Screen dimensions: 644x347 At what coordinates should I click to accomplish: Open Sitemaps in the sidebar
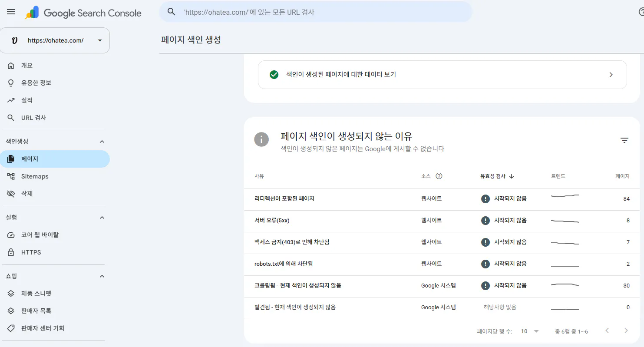55,176
